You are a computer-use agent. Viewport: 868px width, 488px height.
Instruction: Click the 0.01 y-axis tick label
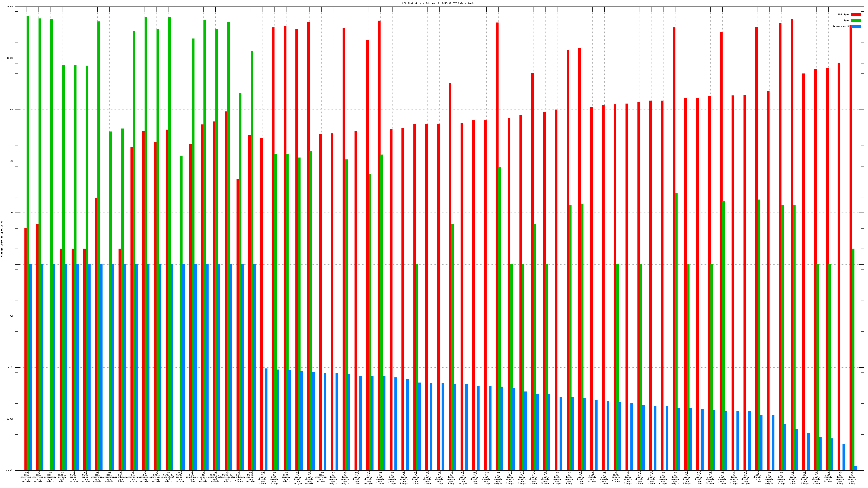(x=11, y=367)
